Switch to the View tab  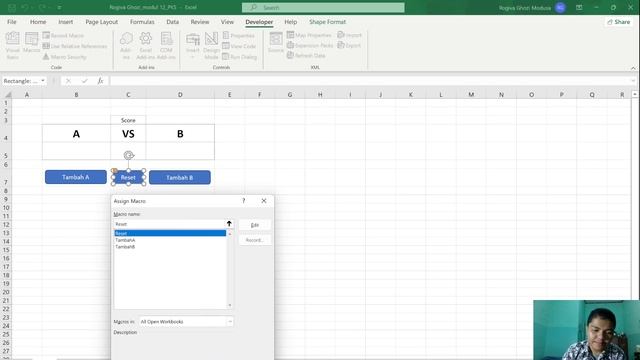[227, 22]
